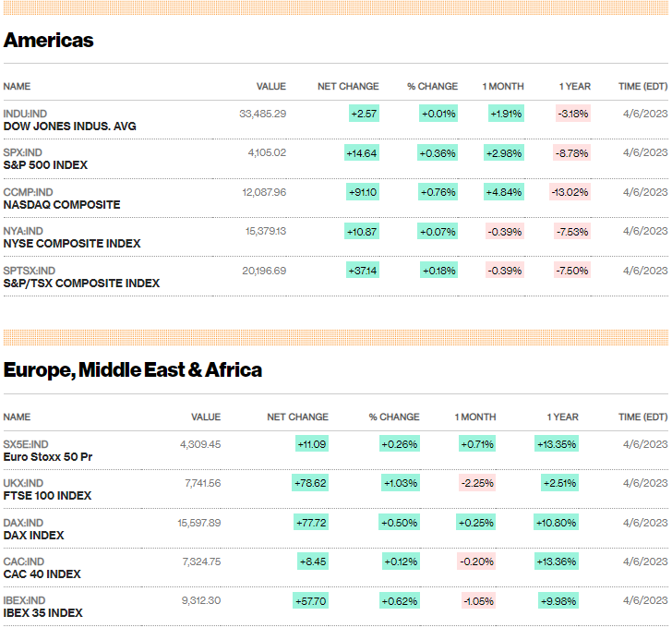Click the NYSE Composite 1 year -7.53%
Image resolution: width=672 pixels, height=628 pixels.
pyautogui.click(x=572, y=232)
